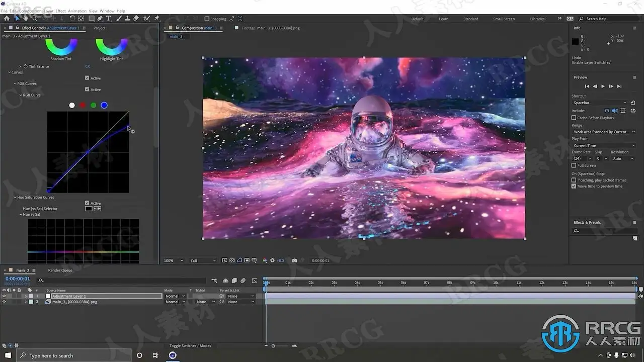
Task: Select the Zoom magnifier tool
Action: (x=34, y=19)
